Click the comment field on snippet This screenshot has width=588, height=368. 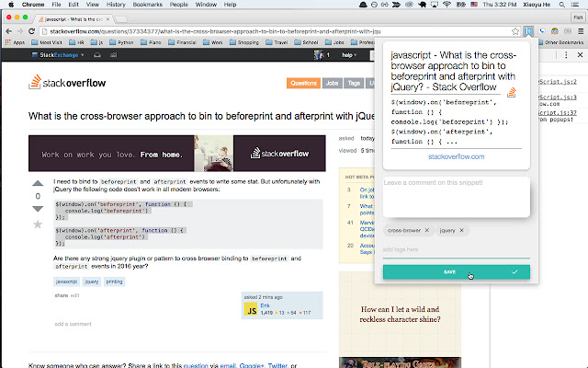click(x=457, y=197)
